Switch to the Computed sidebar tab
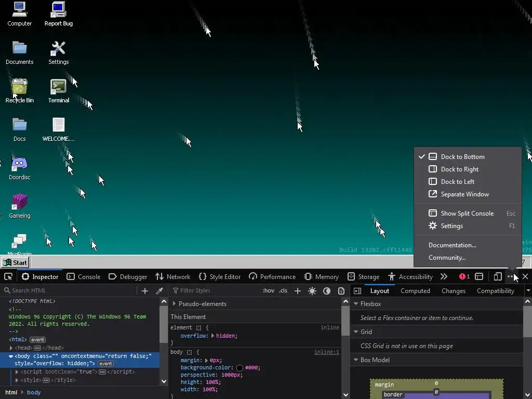This screenshot has height=399, width=532. coord(415,291)
